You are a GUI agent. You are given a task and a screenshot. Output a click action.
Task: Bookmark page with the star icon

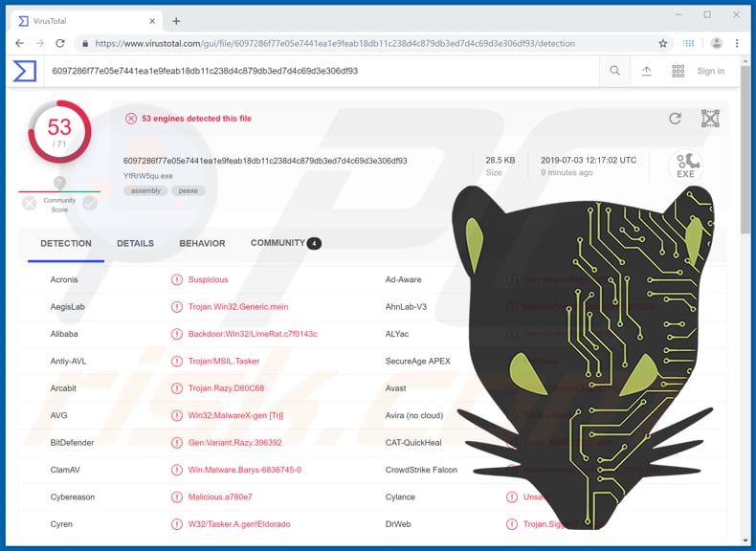663,43
